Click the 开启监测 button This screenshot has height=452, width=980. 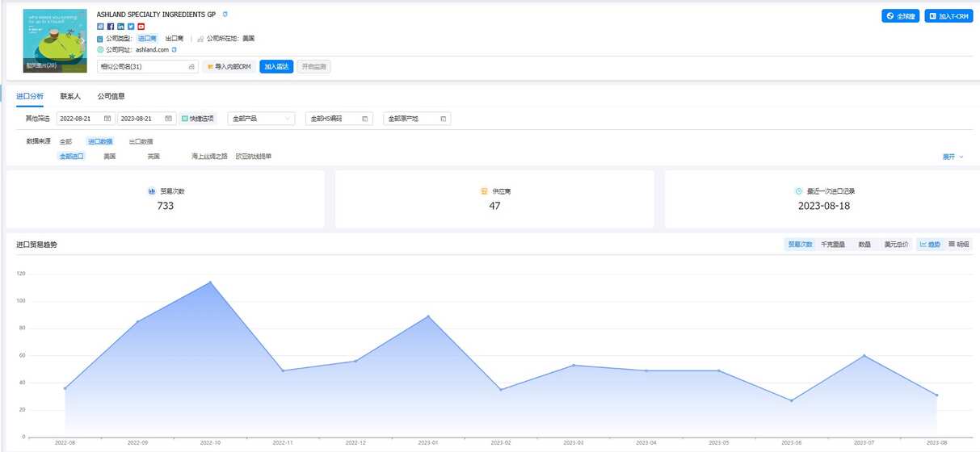pos(313,67)
